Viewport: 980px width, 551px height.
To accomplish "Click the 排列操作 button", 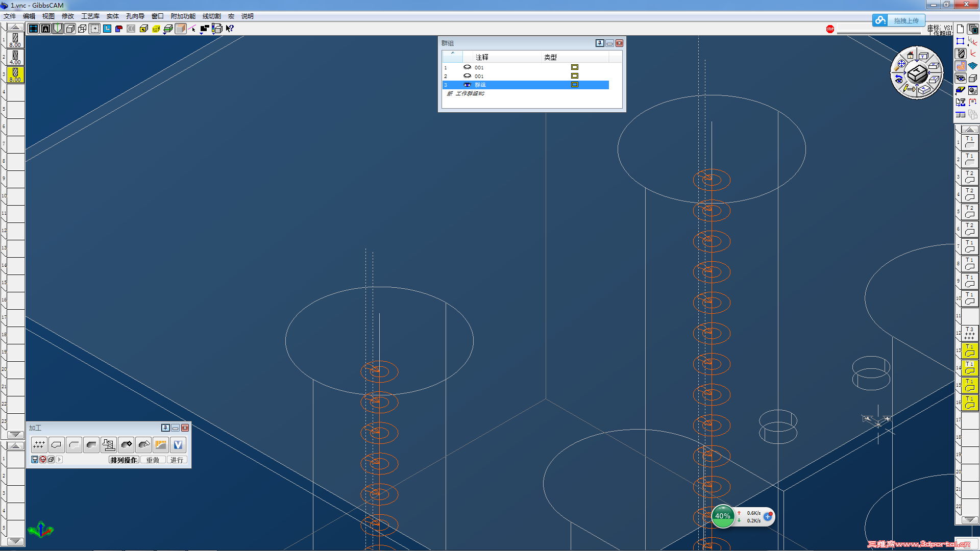I will (124, 460).
